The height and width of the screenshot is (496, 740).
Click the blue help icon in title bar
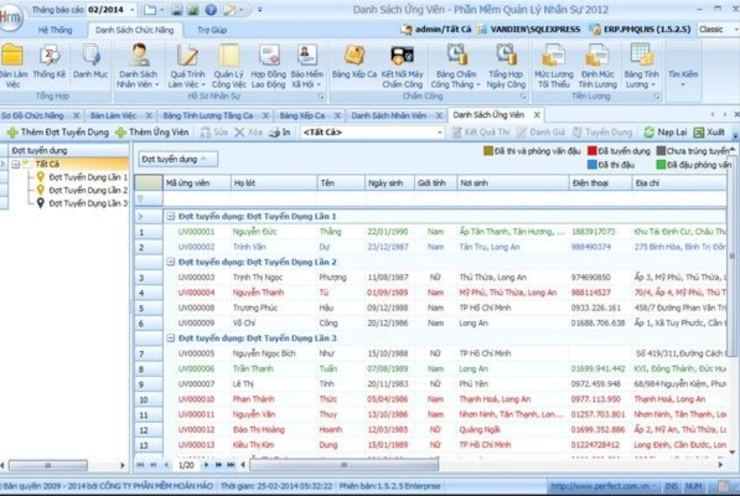tap(211, 9)
